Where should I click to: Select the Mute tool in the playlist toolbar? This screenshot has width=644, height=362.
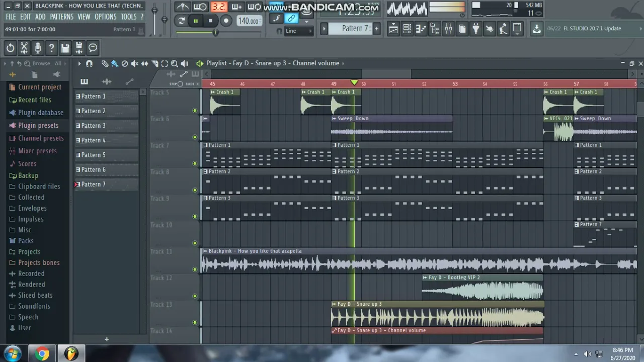(x=134, y=63)
